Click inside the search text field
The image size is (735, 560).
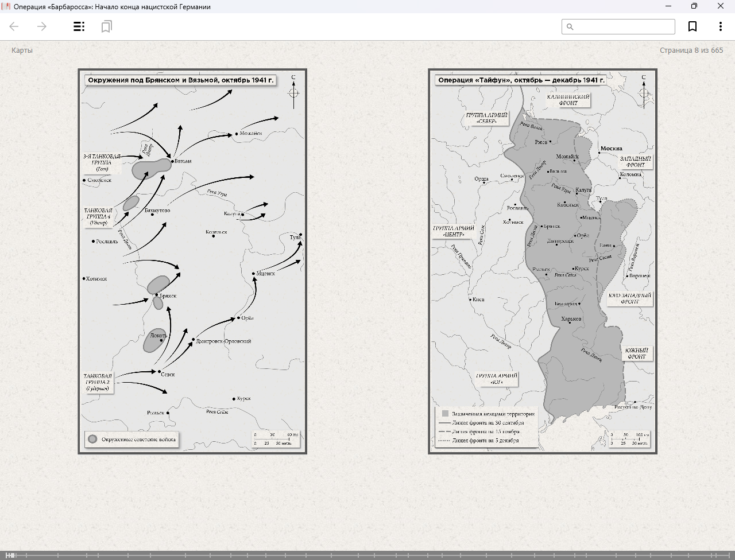click(x=624, y=26)
